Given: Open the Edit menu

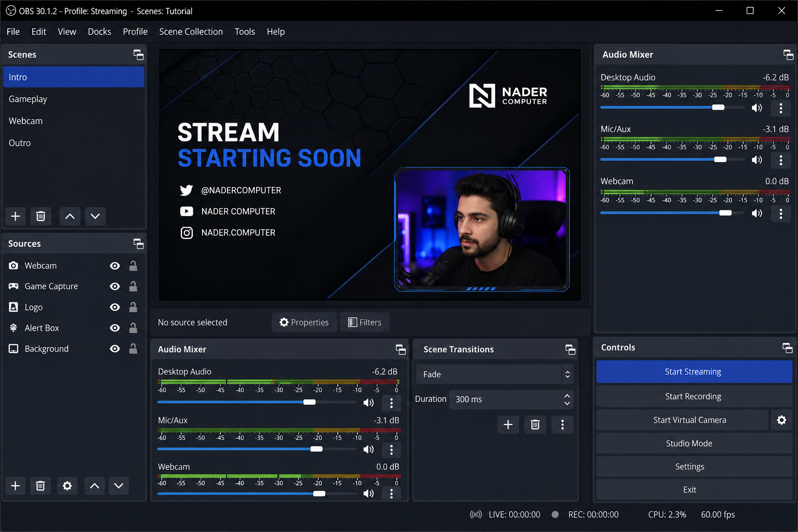Looking at the screenshot, I should (38, 32).
